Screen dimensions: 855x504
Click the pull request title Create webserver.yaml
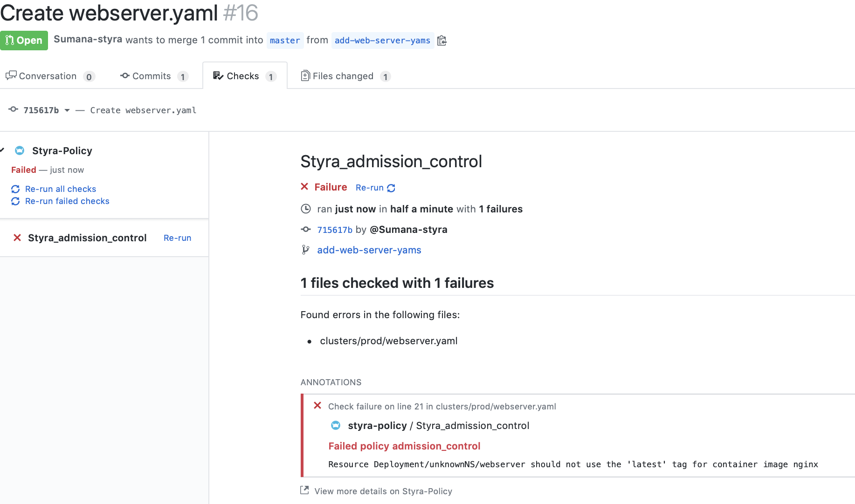click(x=109, y=13)
